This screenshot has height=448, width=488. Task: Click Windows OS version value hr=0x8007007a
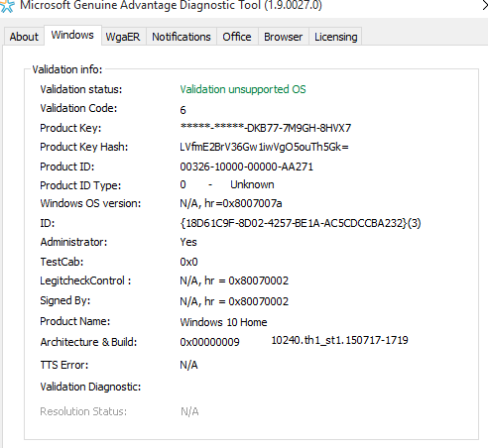(231, 203)
